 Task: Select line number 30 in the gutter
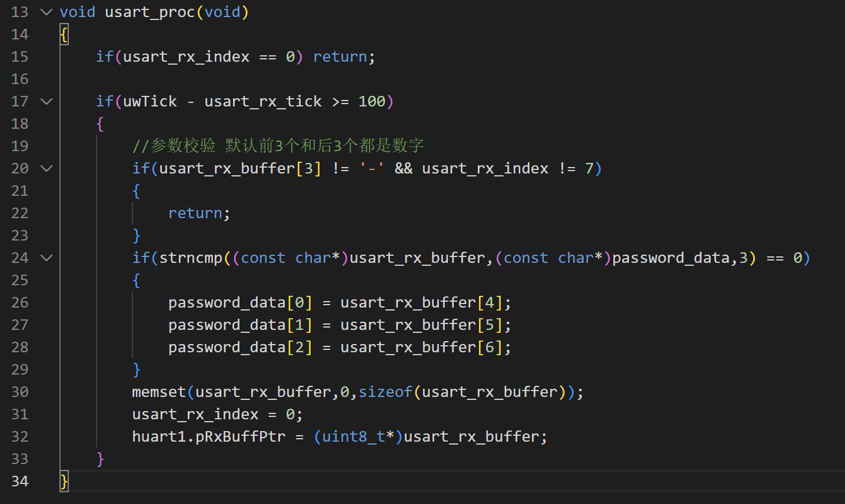[x=19, y=392]
